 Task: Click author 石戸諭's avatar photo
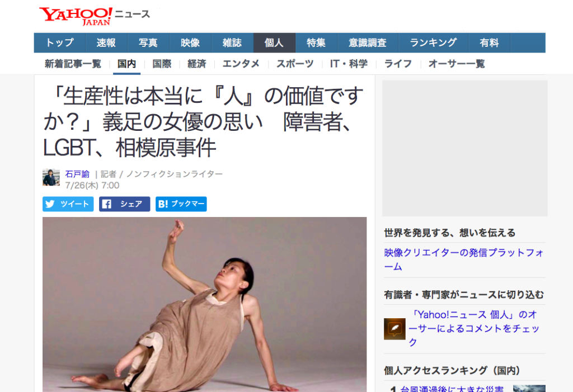pos(51,178)
